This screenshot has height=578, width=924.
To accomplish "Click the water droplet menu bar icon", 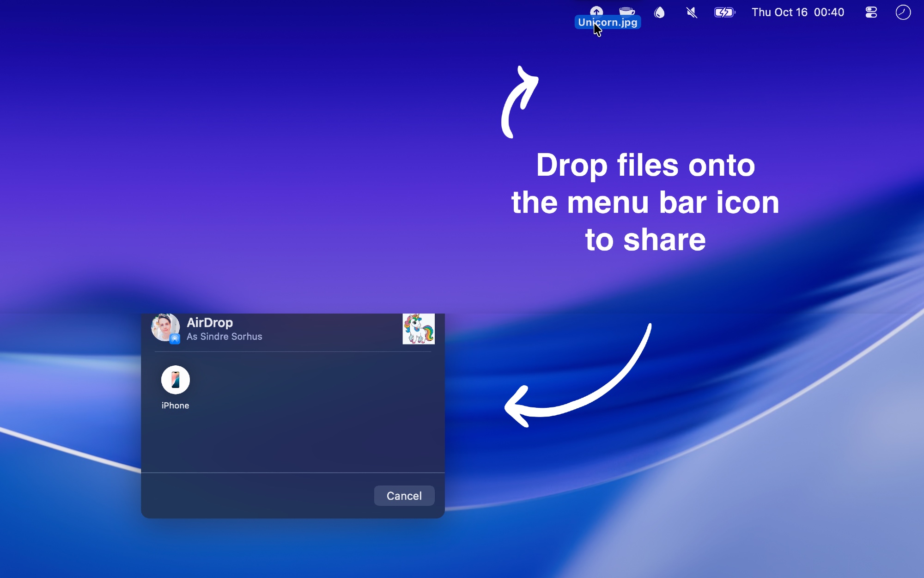I will click(659, 12).
